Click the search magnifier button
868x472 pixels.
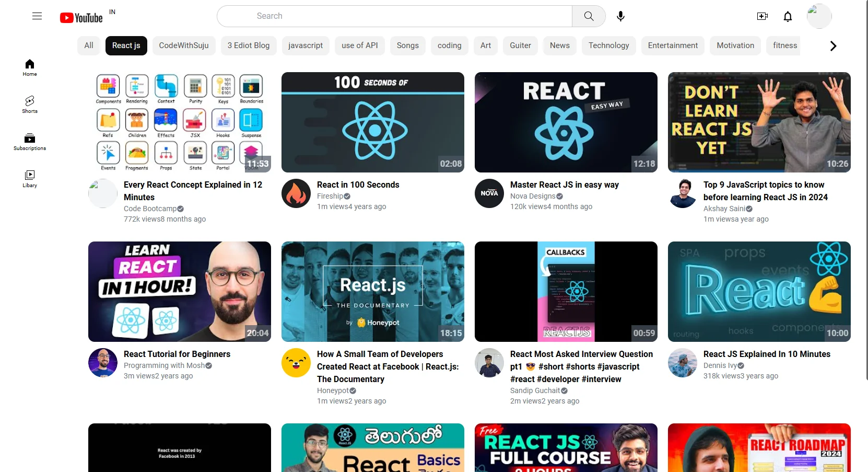point(589,16)
